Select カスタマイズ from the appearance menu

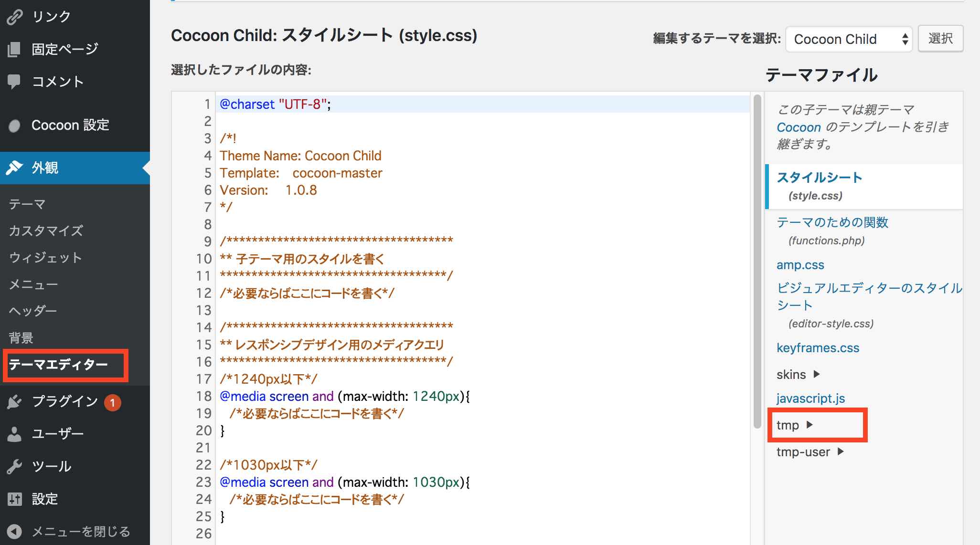[44, 231]
